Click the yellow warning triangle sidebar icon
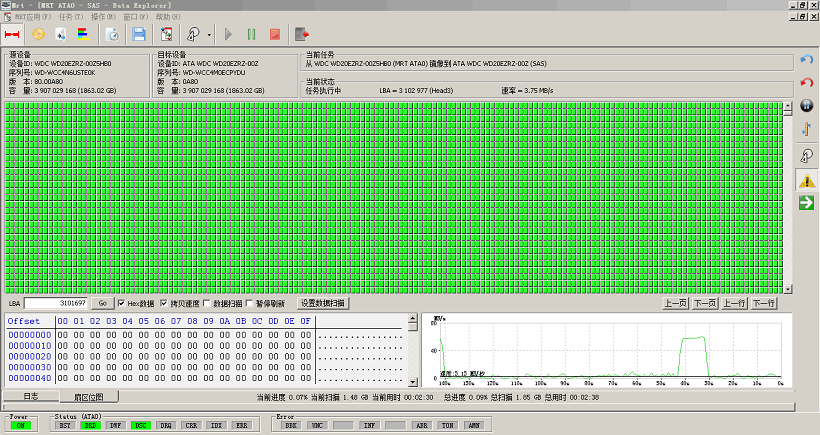Screen dimensions: 820x435 coord(806,180)
